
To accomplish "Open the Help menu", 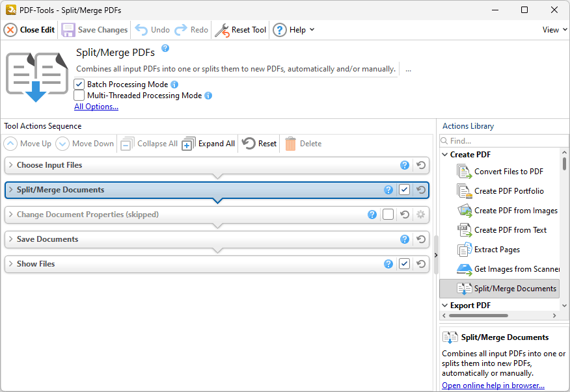I will [293, 30].
